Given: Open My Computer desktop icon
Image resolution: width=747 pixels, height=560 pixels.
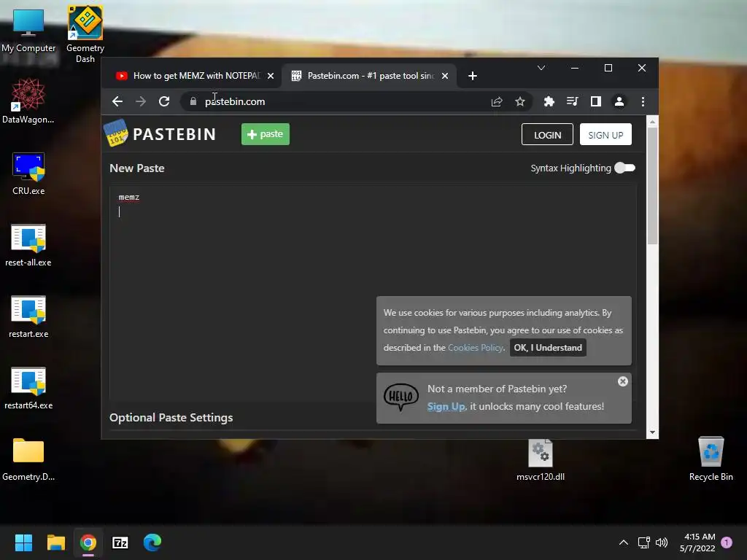Looking at the screenshot, I should click(28, 29).
